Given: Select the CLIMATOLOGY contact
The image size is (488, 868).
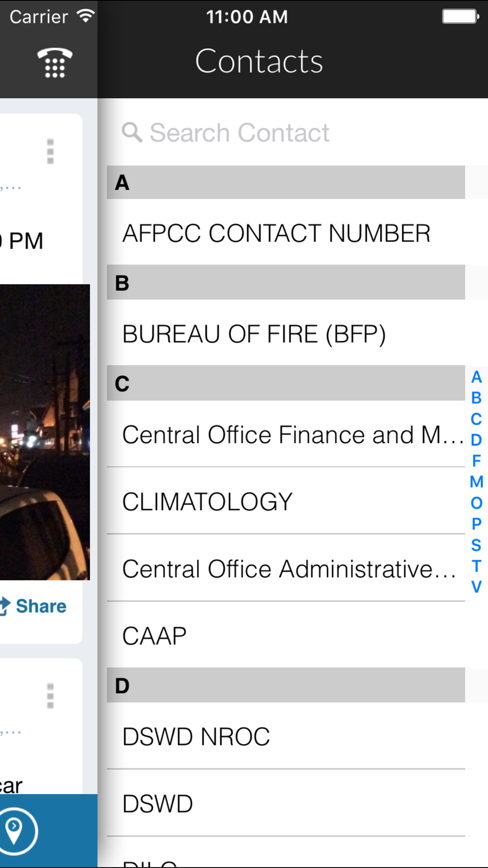Looking at the screenshot, I should click(x=207, y=502).
